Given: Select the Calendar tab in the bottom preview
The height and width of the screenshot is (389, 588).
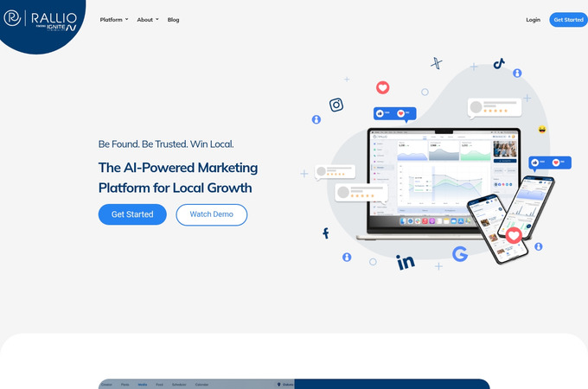Looking at the screenshot, I should click(x=201, y=385).
